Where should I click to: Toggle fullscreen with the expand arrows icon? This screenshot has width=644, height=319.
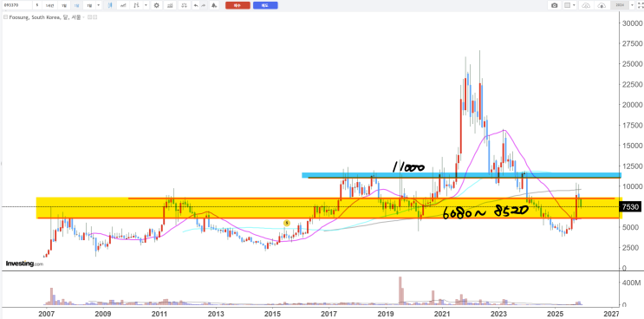tap(640, 5)
